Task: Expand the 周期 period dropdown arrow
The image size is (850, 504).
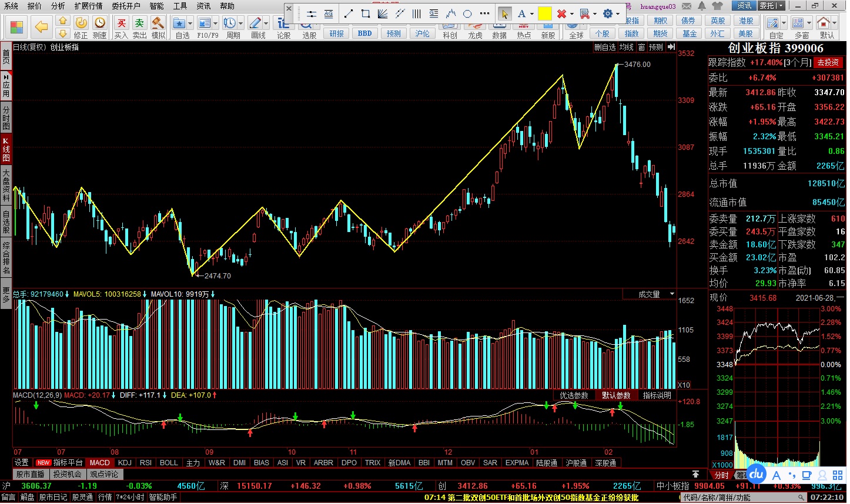Action: pos(241,23)
